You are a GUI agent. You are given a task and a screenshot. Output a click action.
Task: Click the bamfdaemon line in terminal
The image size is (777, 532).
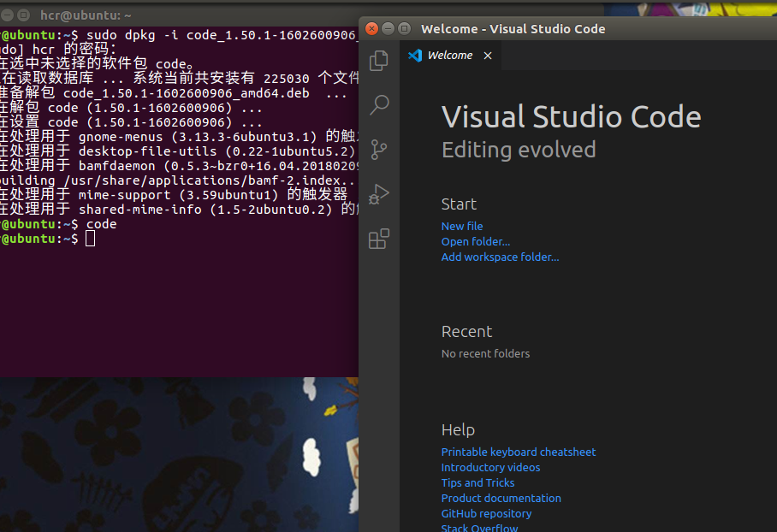coord(180,165)
